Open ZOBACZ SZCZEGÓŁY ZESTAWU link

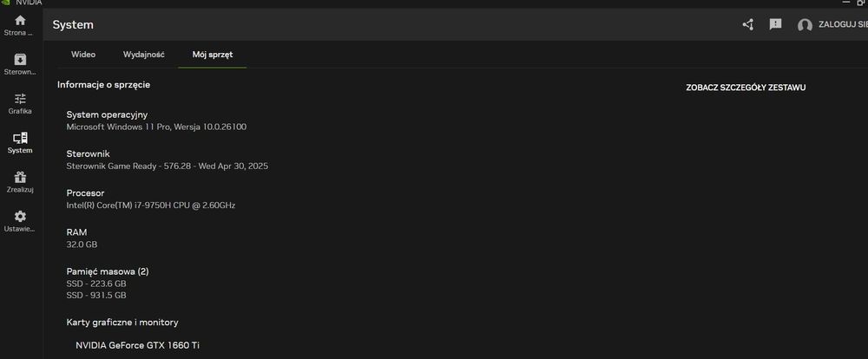746,88
